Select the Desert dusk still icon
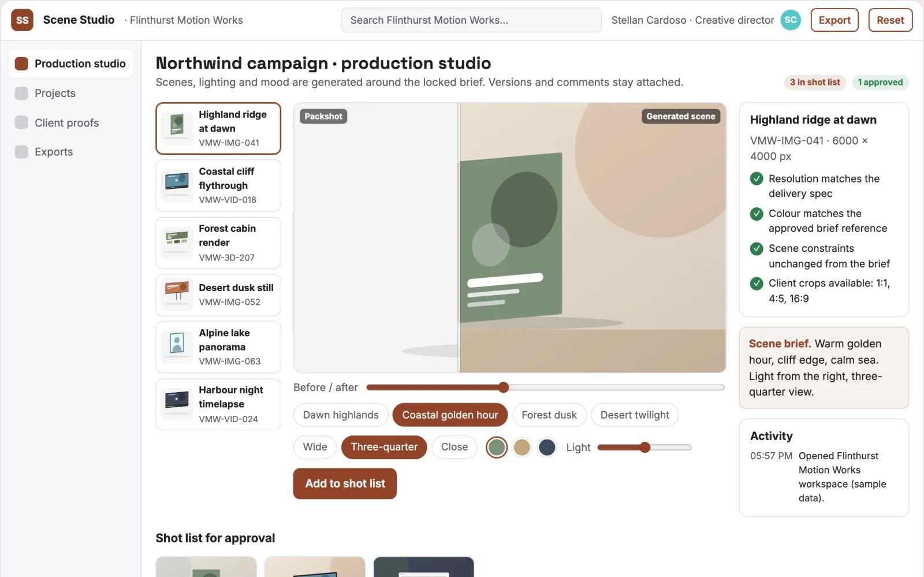This screenshot has width=924, height=577. point(177,295)
